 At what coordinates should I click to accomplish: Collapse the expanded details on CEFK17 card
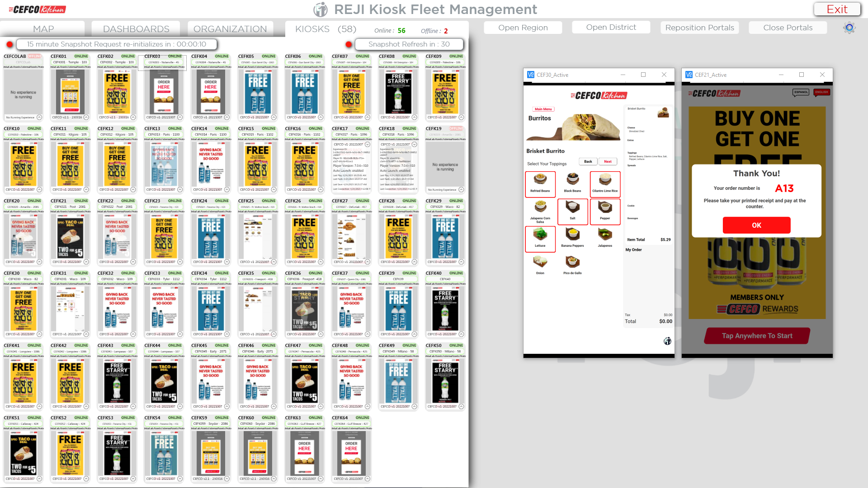(368, 145)
